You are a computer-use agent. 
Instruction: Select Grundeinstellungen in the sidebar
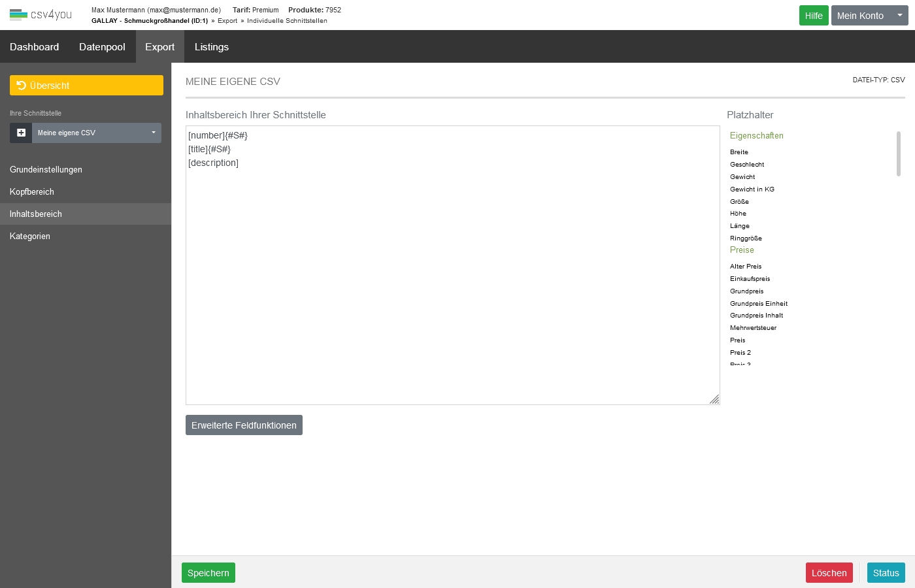coord(46,170)
